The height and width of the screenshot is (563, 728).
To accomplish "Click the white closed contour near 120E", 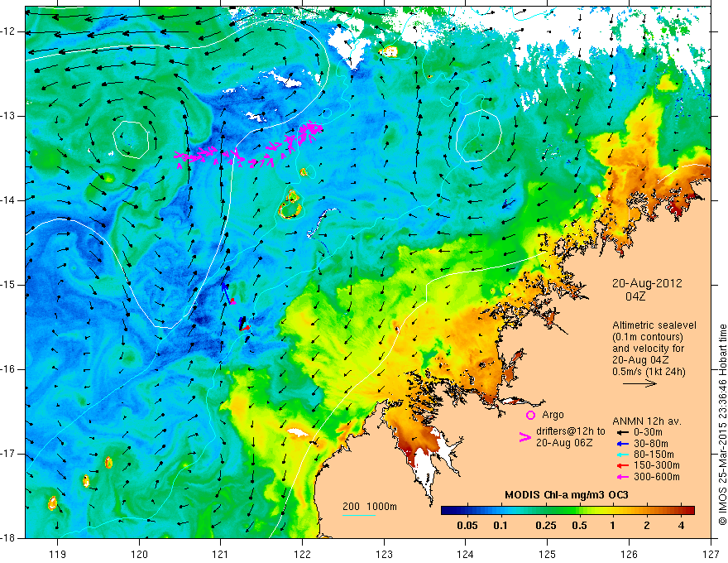I will (131, 139).
